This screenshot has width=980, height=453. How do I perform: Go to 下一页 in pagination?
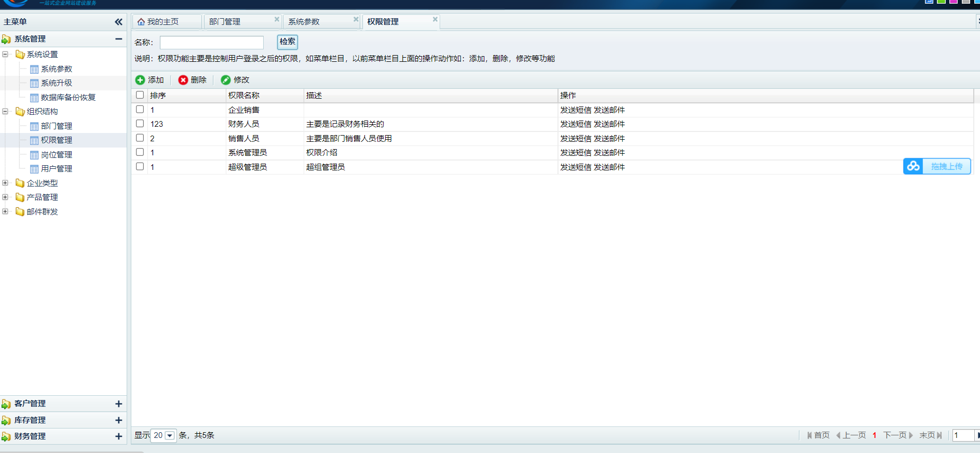898,435
